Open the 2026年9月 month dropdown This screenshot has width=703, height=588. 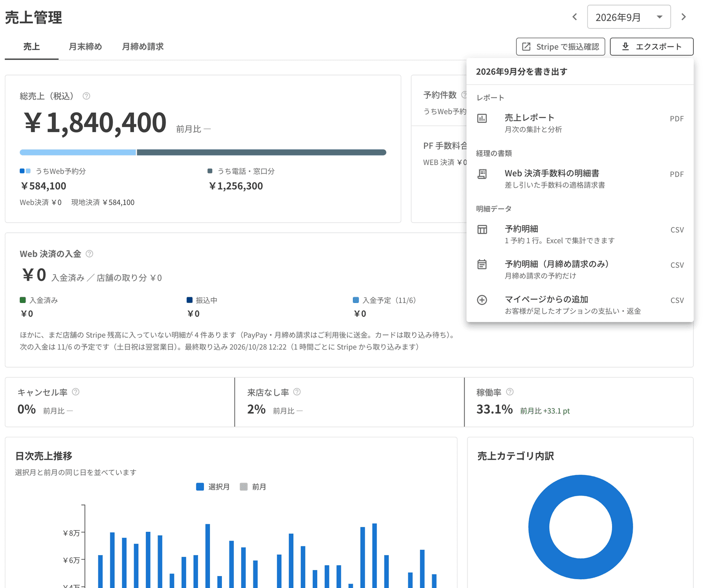click(629, 17)
